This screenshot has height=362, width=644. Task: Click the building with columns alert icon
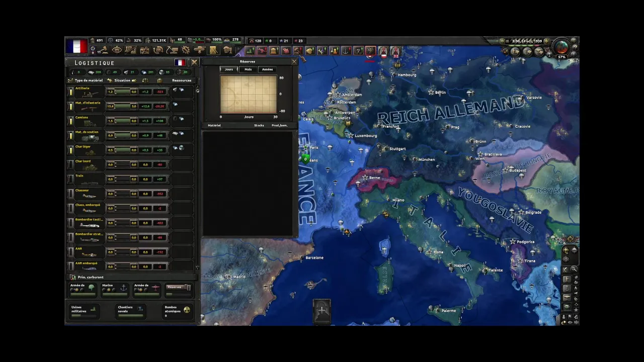click(x=274, y=50)
